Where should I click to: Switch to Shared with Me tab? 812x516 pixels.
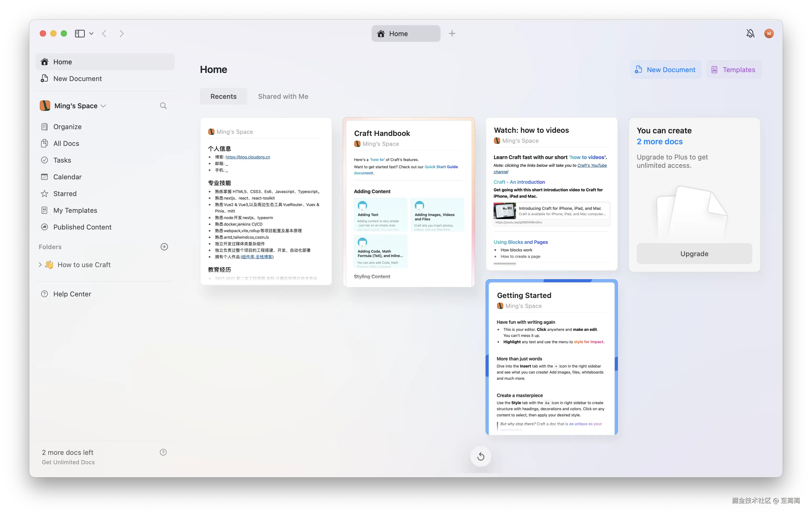point(283,96)
